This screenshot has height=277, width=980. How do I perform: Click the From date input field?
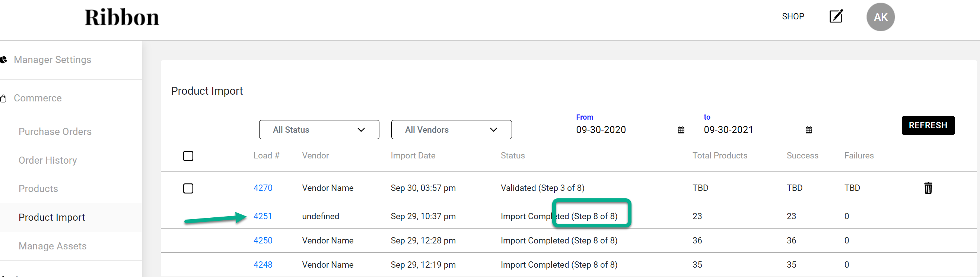(624, 130)
